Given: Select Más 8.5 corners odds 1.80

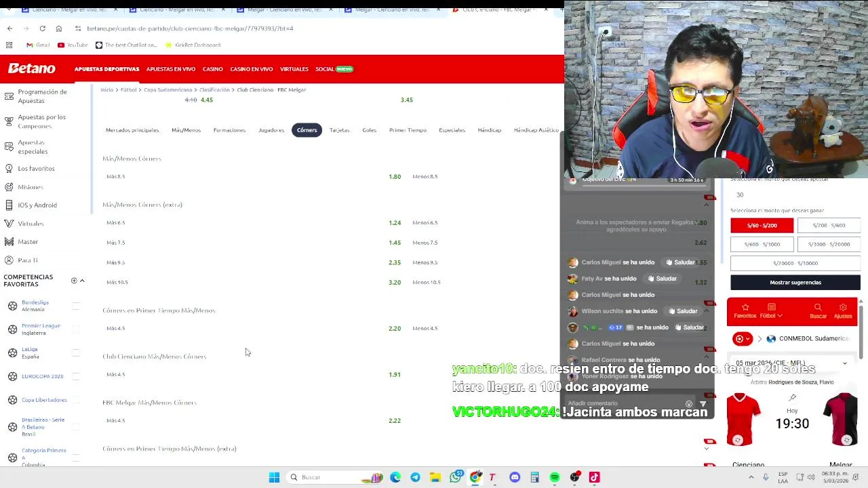Looking at the screenshot, I should click(395, 177).
